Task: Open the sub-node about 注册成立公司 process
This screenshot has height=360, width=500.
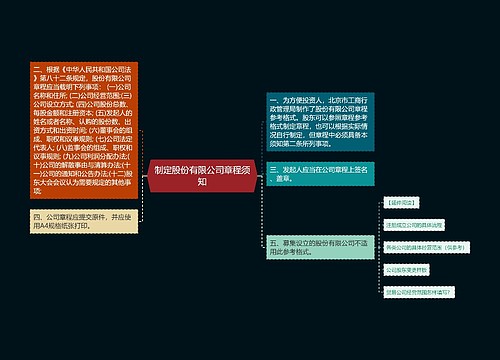Action: [414, 225]
